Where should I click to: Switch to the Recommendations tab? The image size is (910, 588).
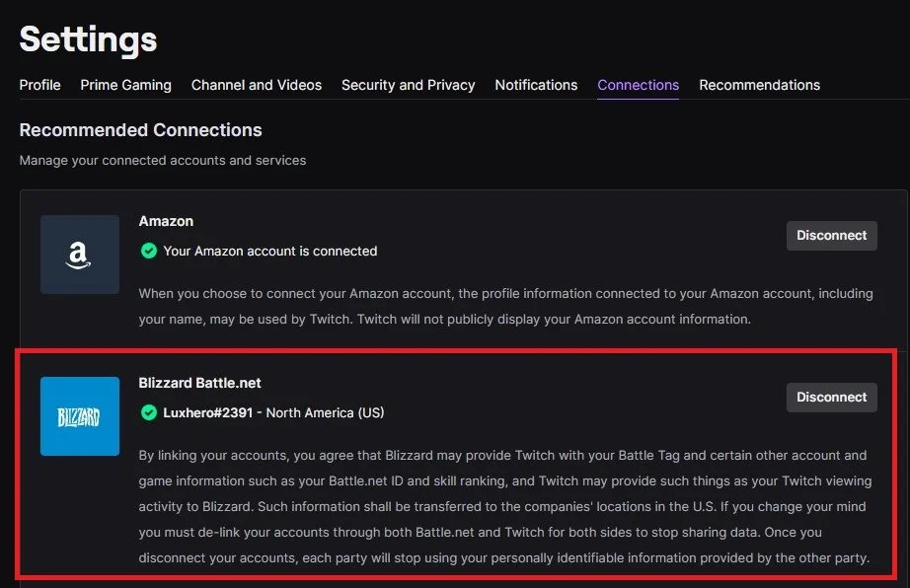click(760, 85)
